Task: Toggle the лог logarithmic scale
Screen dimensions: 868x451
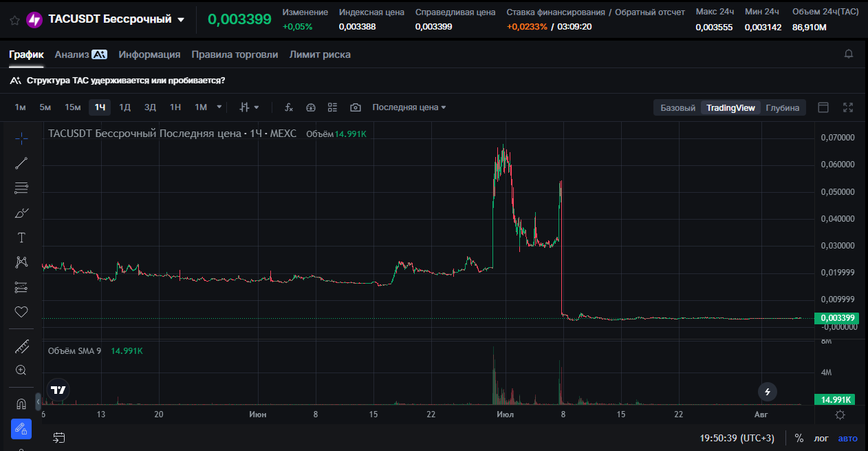Action: click(821, 438)
